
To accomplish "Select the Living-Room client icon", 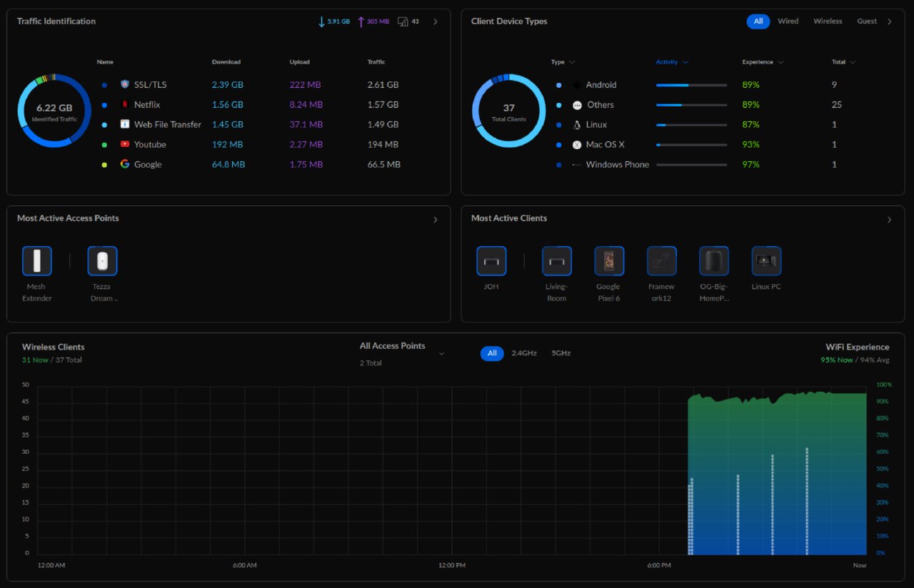I will pyautogui.click(x=556, y=261).
